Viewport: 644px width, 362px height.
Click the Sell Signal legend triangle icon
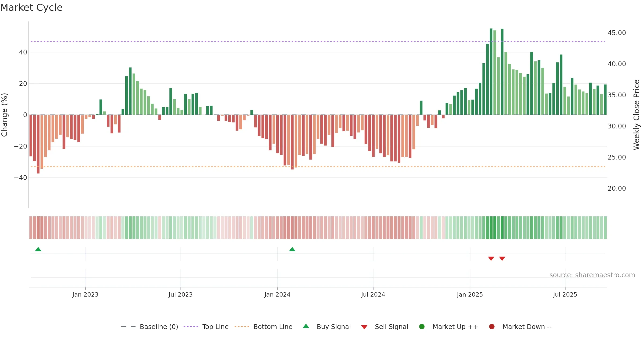pos(364,327)
